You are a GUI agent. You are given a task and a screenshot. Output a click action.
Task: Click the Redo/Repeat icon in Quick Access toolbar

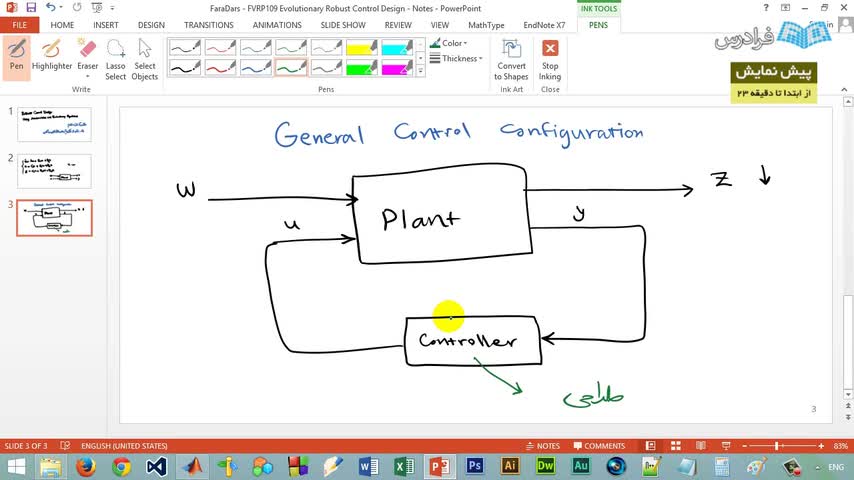(77, 8)
